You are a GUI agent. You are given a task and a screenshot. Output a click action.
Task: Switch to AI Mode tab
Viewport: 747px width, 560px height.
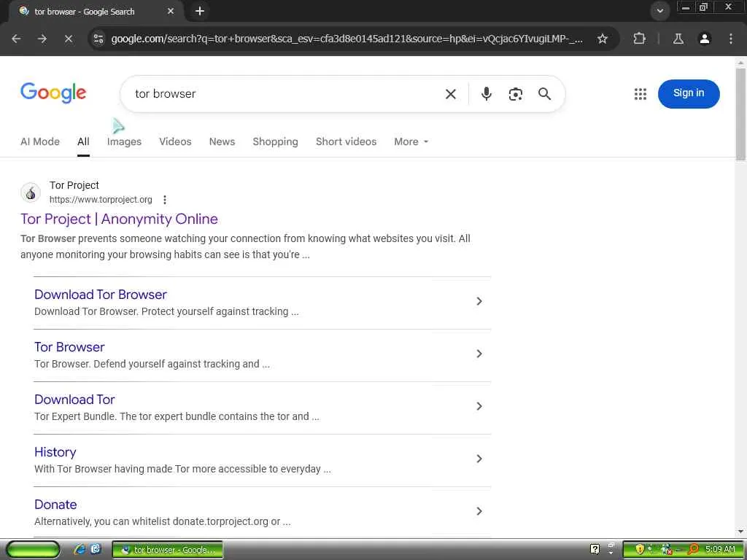(x=40, y=141)
